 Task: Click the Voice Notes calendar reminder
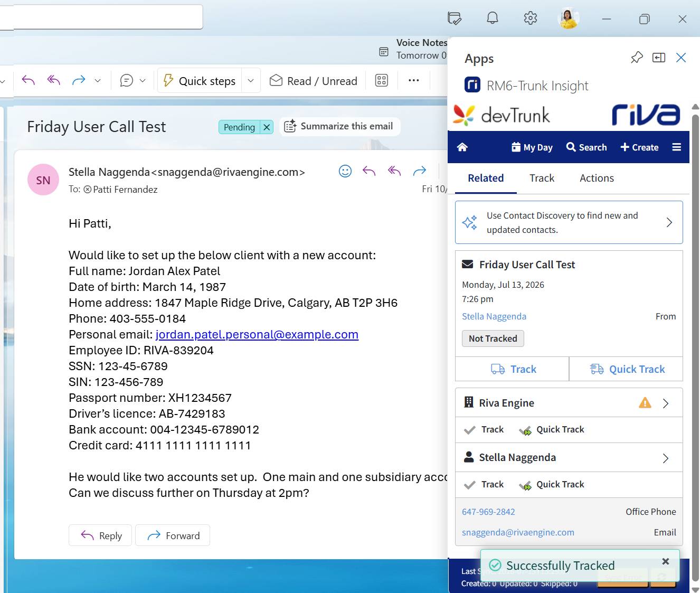tap(413, 49)
